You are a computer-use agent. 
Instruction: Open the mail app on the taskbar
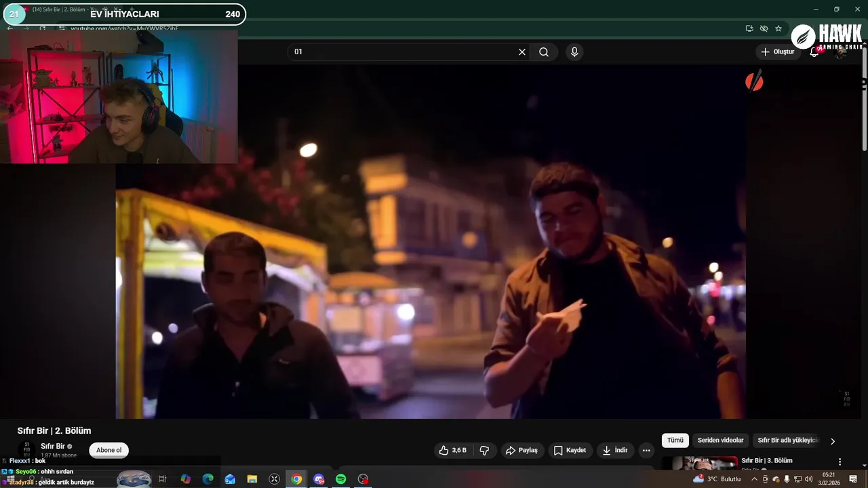click(x=230, y=479)
